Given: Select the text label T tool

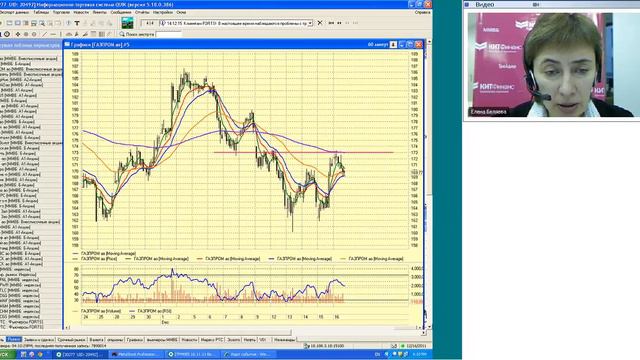Looking at the screenshot, I should 77,23.
